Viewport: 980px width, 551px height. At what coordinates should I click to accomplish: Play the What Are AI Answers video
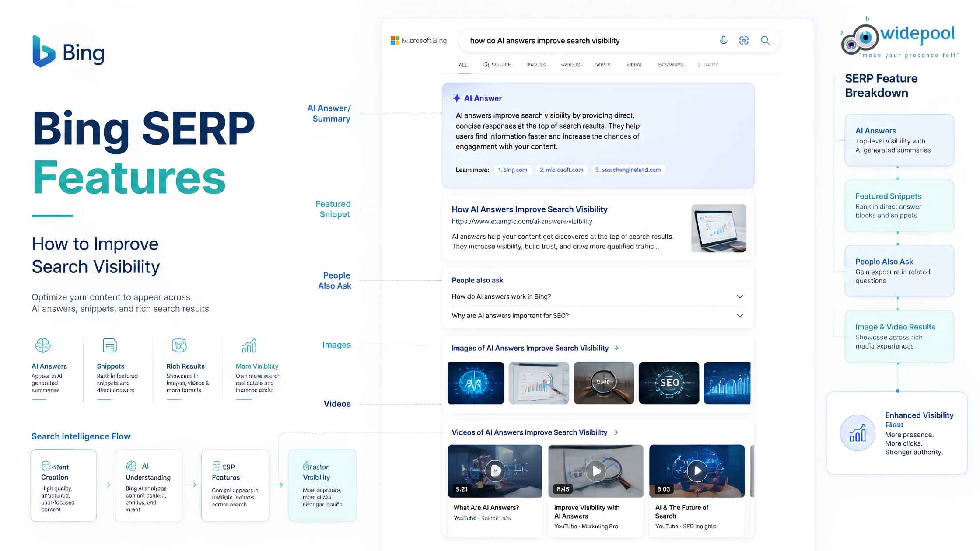(x=495, y=471)
